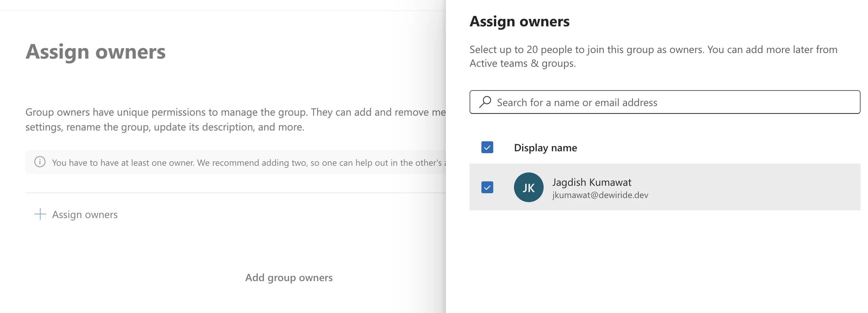Click the JK avatar for Jagdish Kumawat
Image resolution: width=868 pixels, height=313 pixels.
coord(528,187)
